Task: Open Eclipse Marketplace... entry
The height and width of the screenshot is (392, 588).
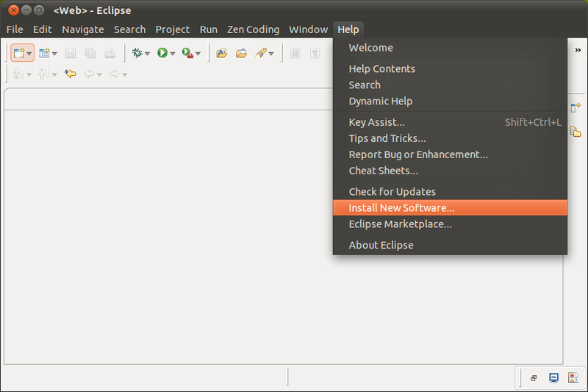Action: pos(450,224)
